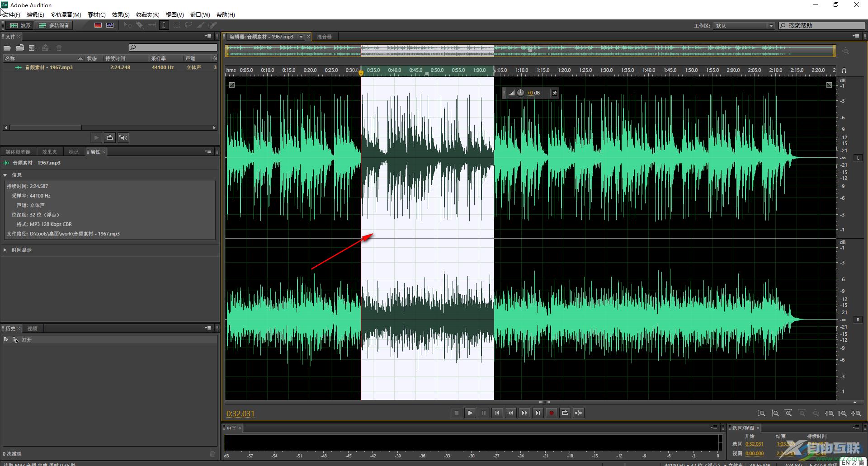Click the trash icon in Files panel
868x466 pixels.
click(x=59, y=47)
